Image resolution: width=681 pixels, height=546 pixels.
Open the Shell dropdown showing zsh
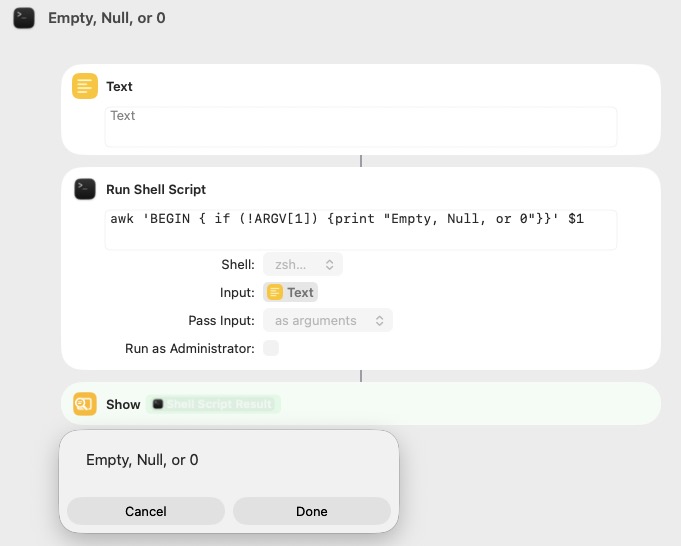(x=303, y=264)
